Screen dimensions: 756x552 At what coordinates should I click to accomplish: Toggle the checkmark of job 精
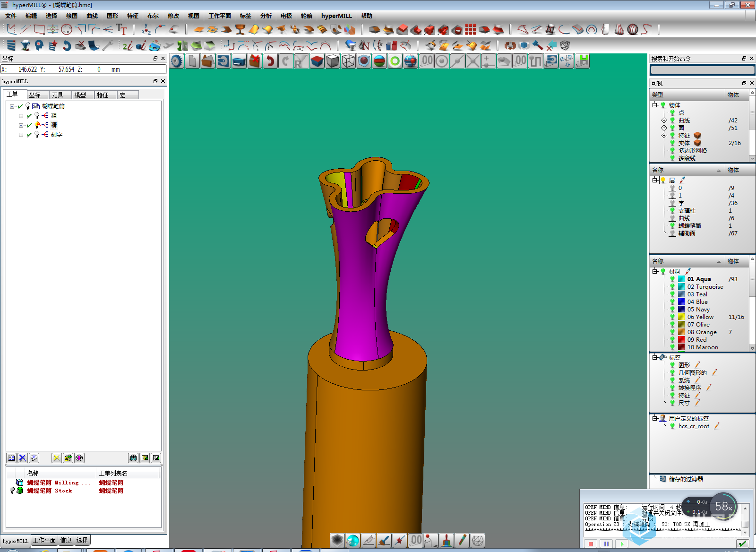click(29, 125)
